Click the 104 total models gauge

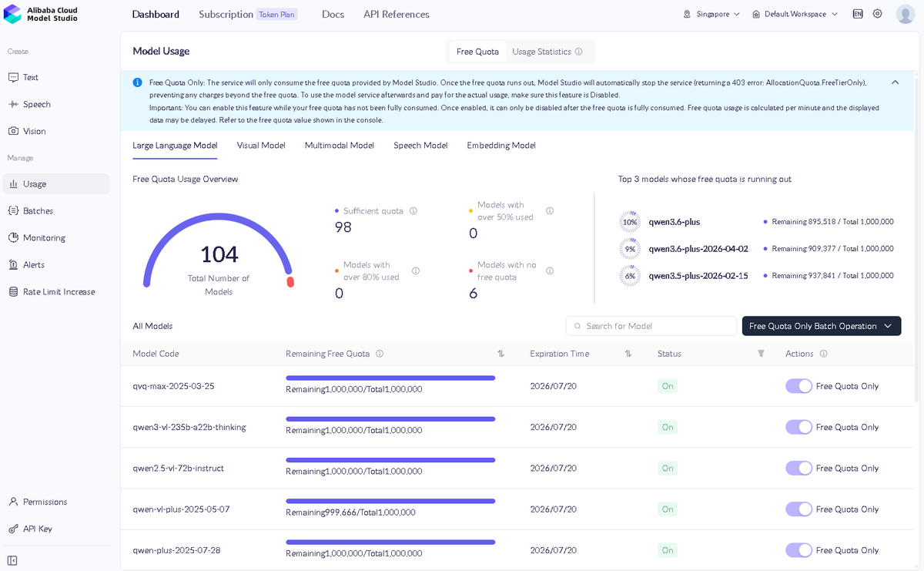219,250
